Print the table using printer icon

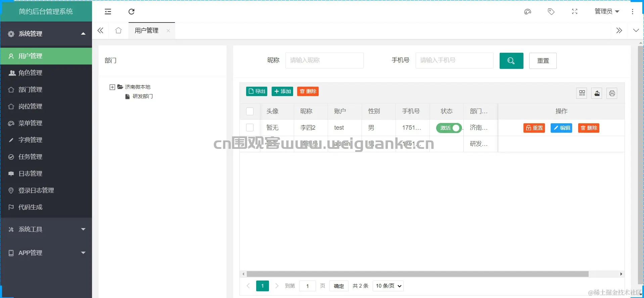coord(612,93)
